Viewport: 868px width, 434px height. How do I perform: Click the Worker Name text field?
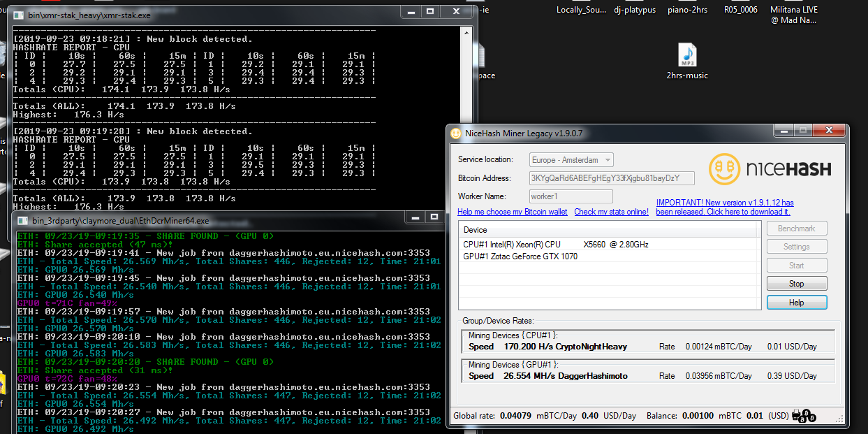click(x=571, y=196)
